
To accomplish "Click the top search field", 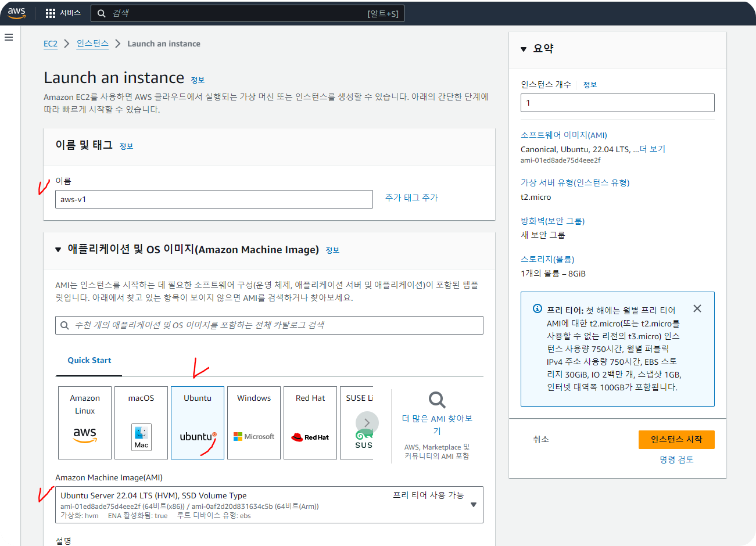I will (x=248, y=13).
